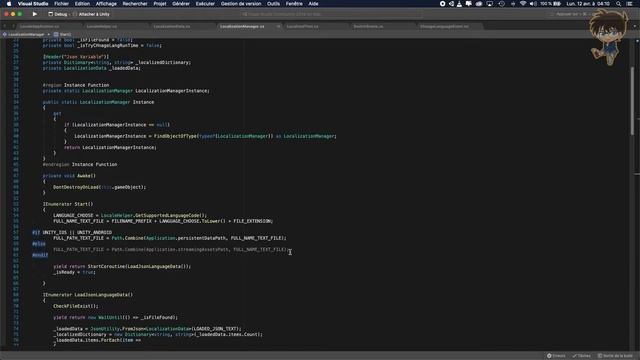Open the Visual Studio application menu
Screen dimensions: 640x360
33,4
